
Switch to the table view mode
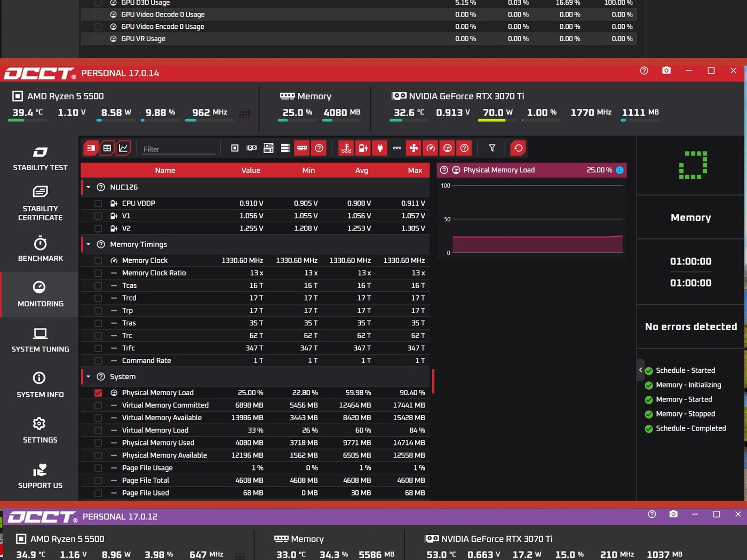pos(107,148)
